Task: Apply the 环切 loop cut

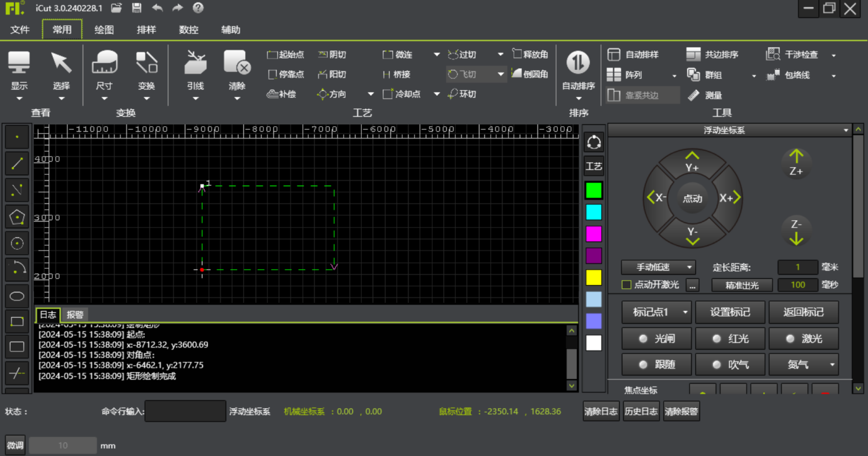Action: 461,94
